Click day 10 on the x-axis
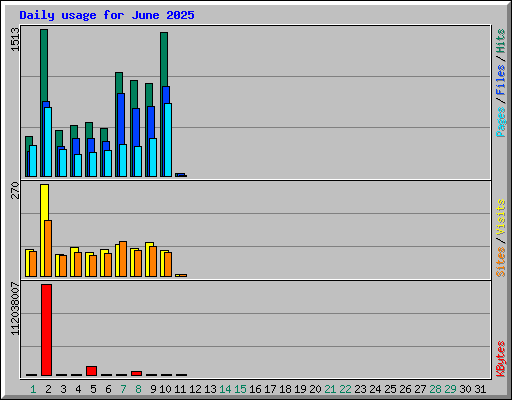 tap(165, 389)
